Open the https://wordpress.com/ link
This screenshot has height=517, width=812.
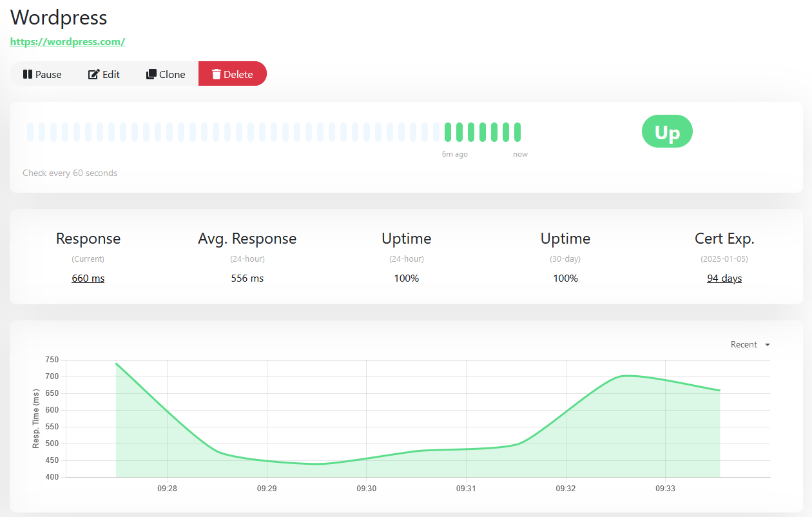coord(67,41)
